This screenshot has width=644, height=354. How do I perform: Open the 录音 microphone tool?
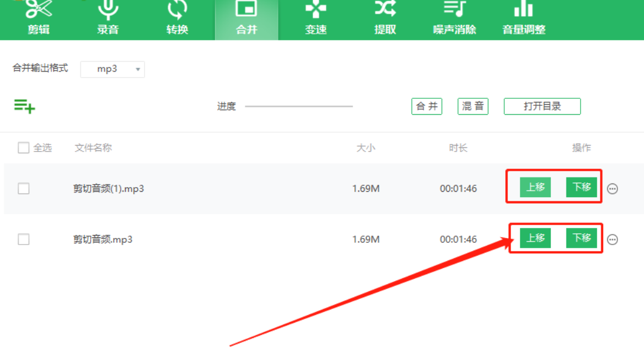[108, 18]
